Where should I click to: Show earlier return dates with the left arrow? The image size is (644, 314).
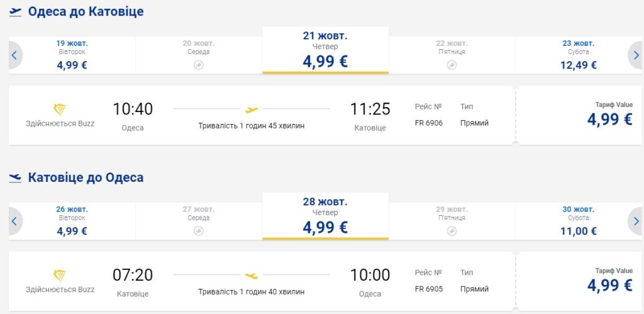[14, 221]
